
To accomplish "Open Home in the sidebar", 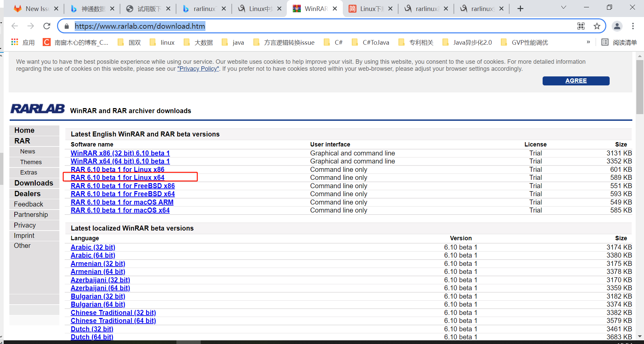I will (24, 130).
